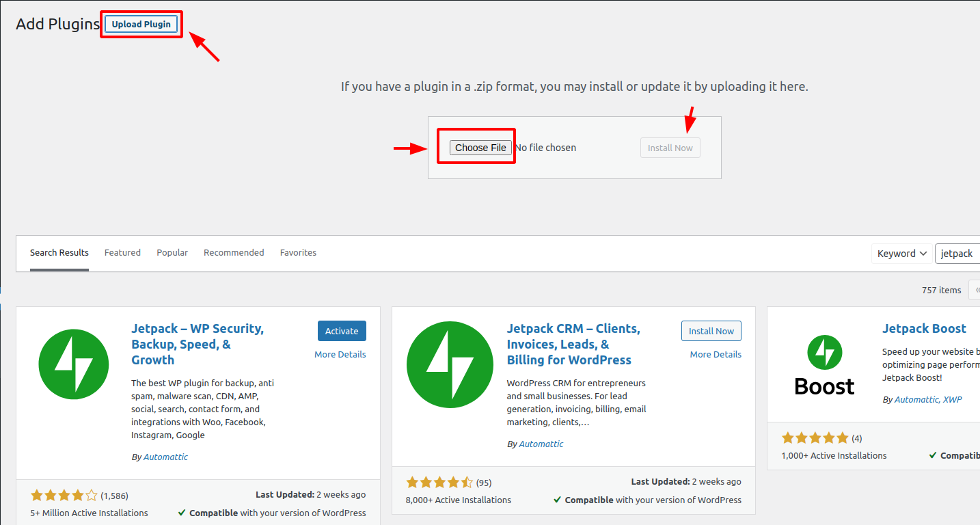
Task: Open the Favorites tab
Action: [x=298, y=252]
